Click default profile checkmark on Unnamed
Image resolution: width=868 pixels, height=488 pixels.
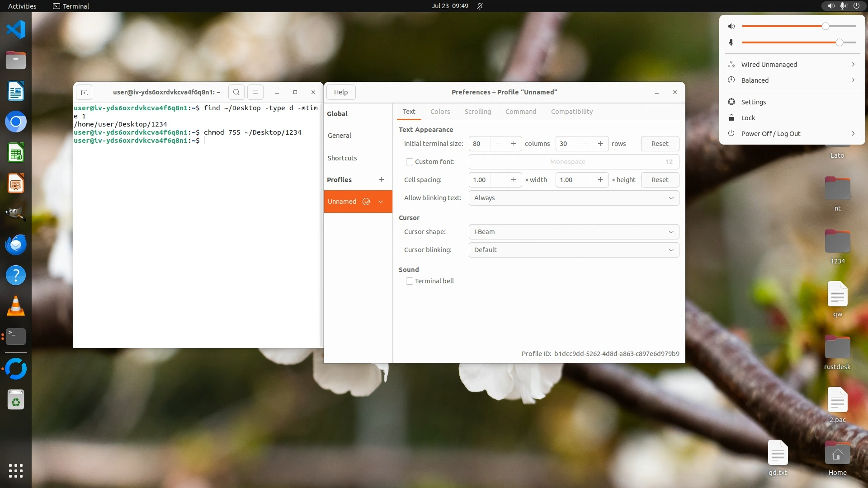click(366, 202)
